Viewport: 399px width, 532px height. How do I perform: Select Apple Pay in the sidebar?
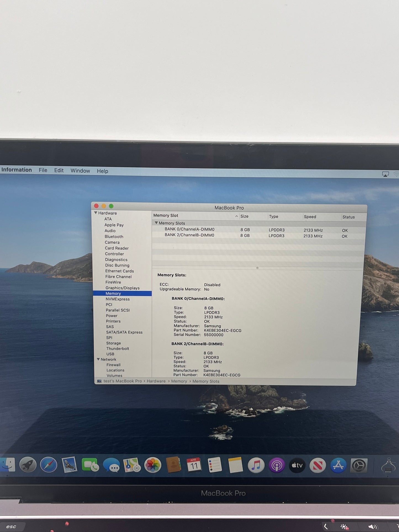click(x=114, y=225)
